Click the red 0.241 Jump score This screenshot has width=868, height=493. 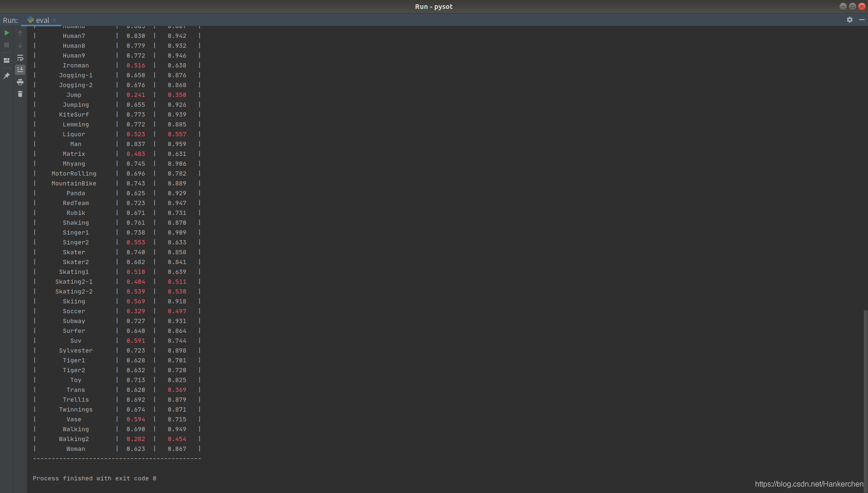click(x=136, y=95)
